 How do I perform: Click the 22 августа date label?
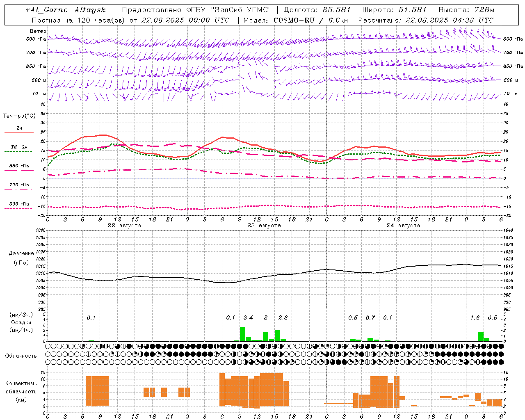pos(125,226)
